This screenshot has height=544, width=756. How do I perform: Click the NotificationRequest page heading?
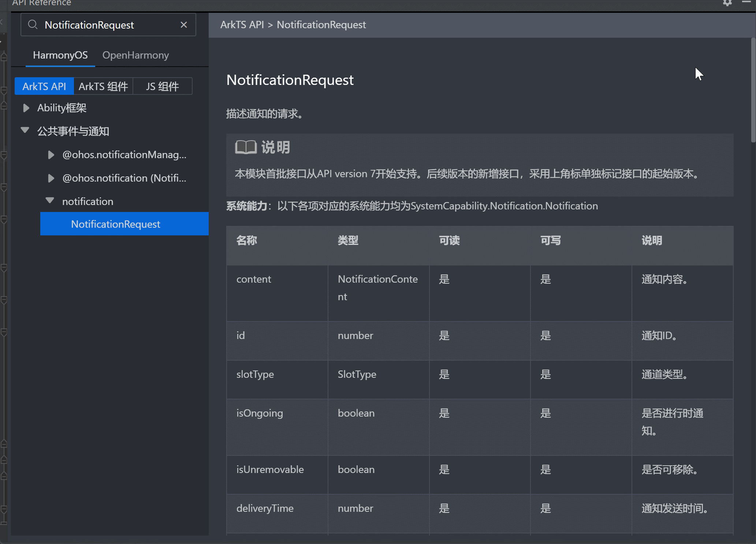[x=290, y=80]
